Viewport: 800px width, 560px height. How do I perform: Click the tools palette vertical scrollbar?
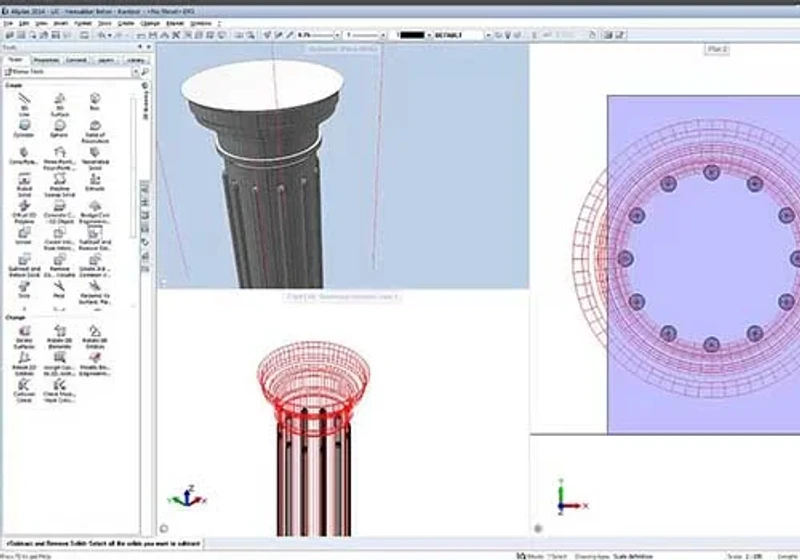coord(133,168)
